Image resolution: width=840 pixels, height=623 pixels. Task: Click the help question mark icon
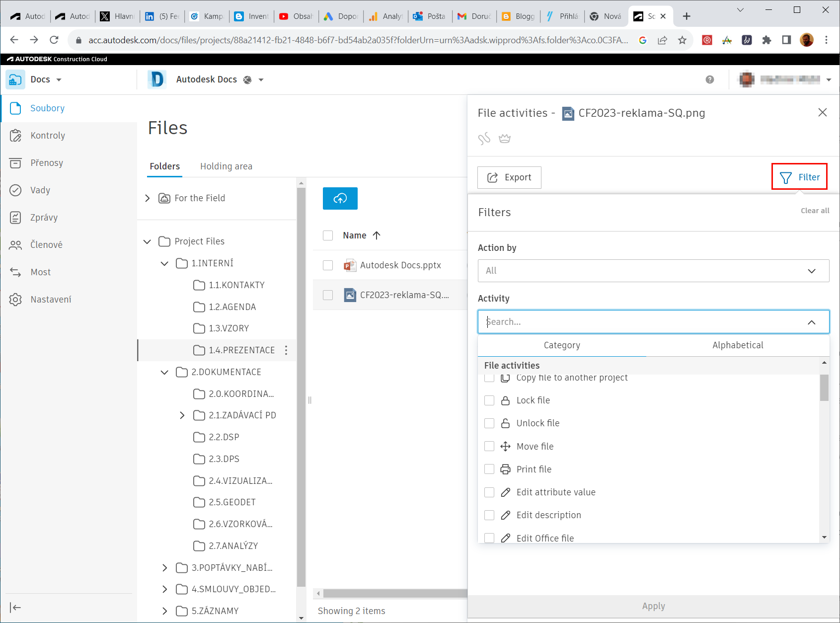(710, 79)
